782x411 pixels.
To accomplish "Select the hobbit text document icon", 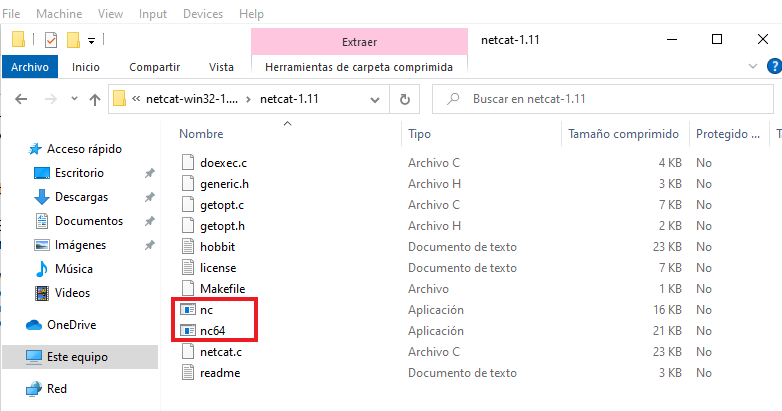I will point(188,246).
